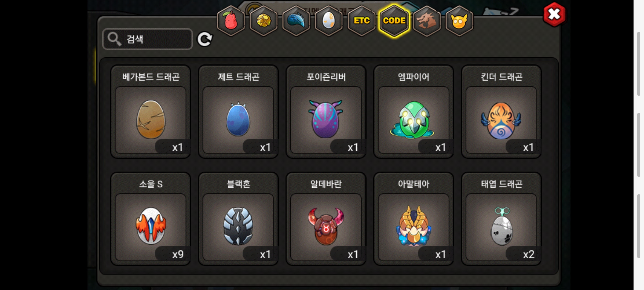Screen dimensions: 644x290
Task: Choose the 제트 드래곤 blue egg
Action: point(238,112)
